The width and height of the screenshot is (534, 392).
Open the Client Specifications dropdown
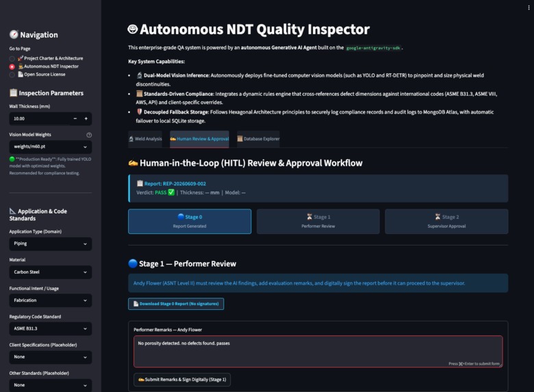click(x=51, y=357)
